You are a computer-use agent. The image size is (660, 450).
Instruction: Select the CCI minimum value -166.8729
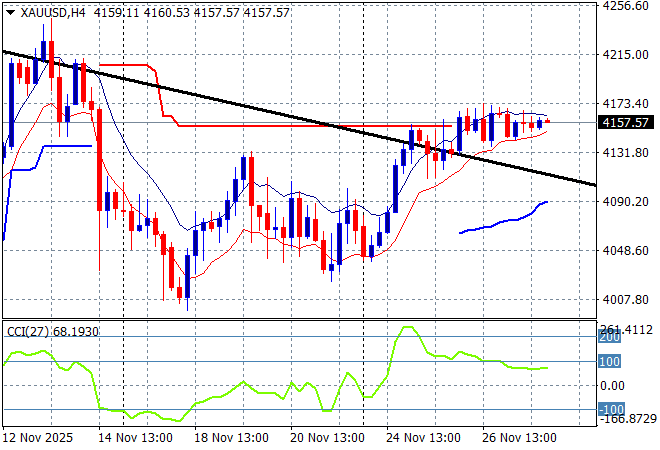628,418
